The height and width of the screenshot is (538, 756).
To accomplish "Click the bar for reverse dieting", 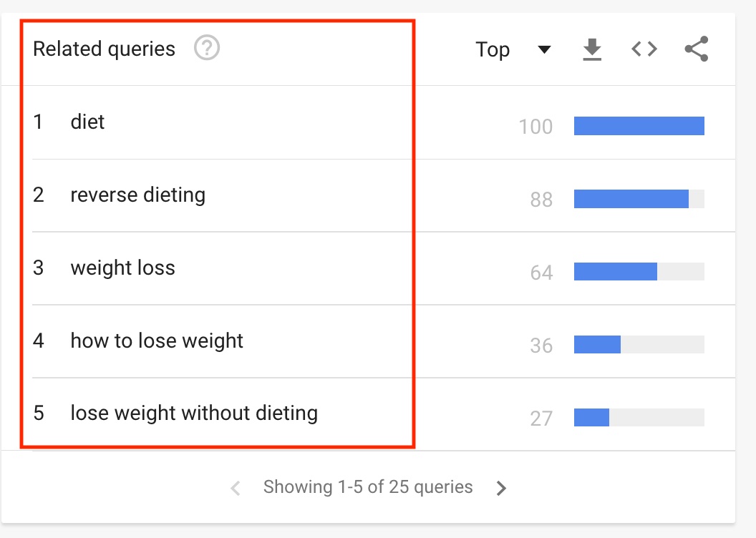I will click(x=631, y=199).
